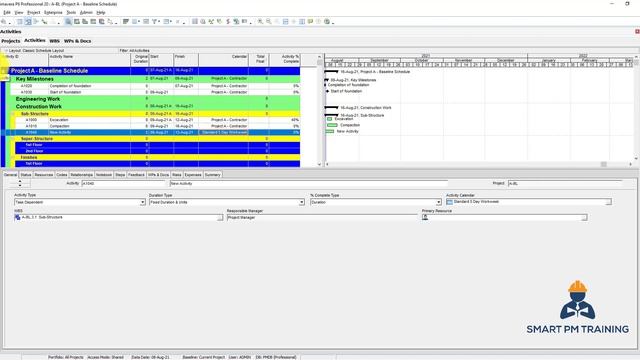Click the browse button of Activity Calendar field

point(609,202)
